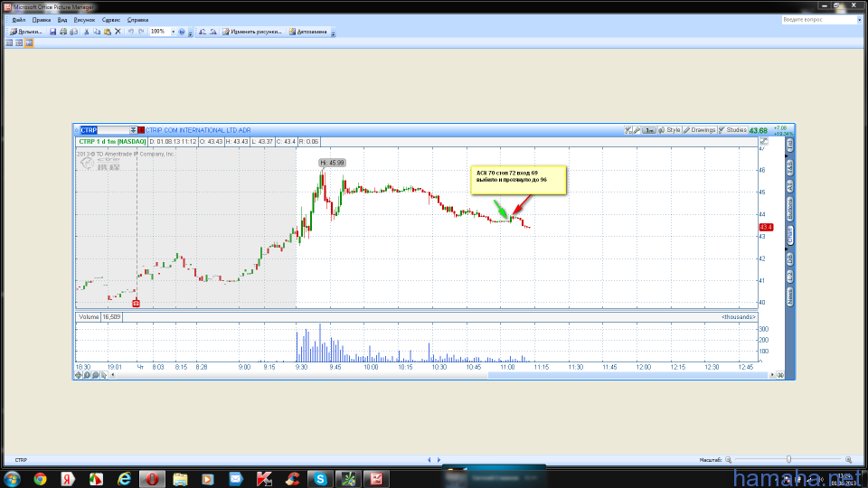
Task: Open the Windows Start button
Action: point(12,479)
